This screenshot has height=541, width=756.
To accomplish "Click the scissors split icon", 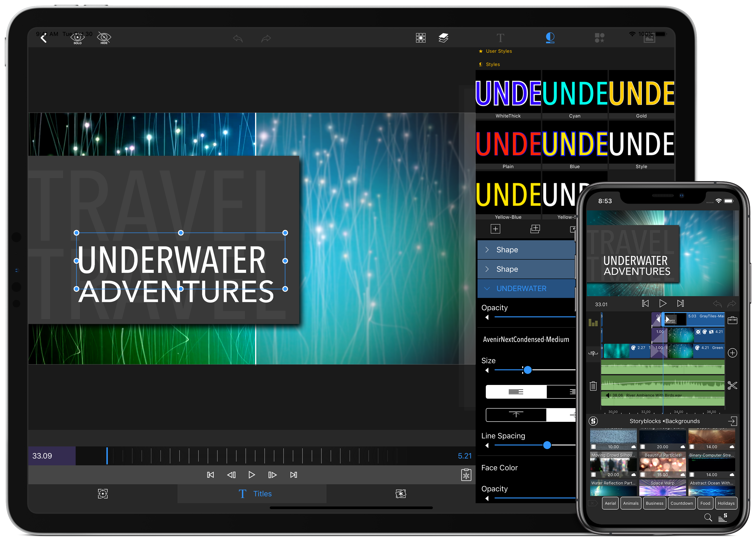I will [x=732, y=386].
